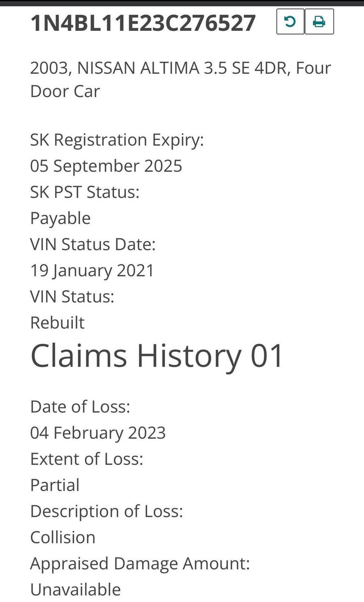Click the Payable status value
The image size is (364, 602).
point(60,218)
